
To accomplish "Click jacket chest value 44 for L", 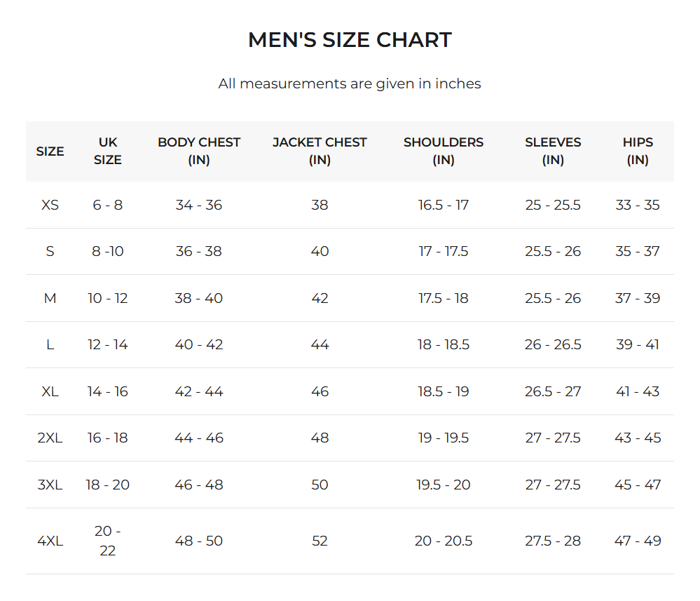I will [x=320, y=345].
